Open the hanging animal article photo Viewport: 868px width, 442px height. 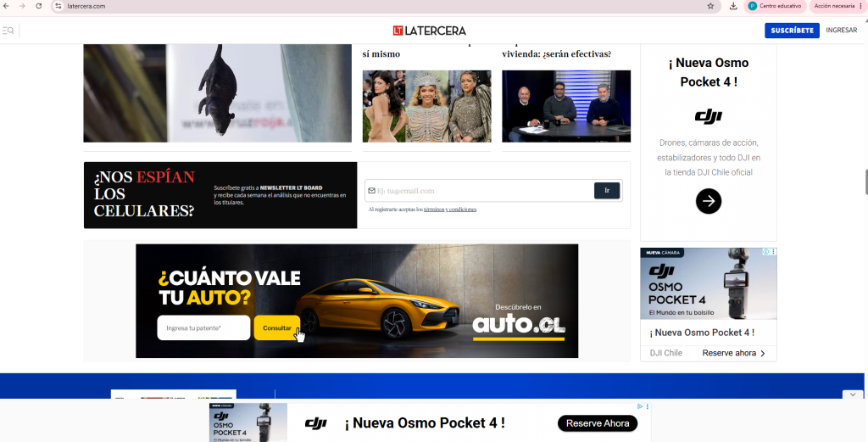218,93
